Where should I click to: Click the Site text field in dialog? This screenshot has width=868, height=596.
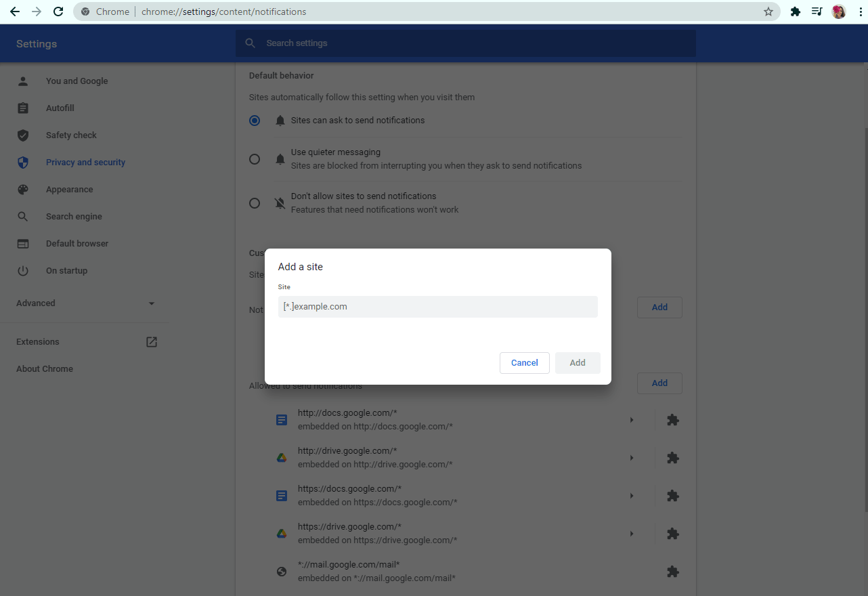coord(437,307)
